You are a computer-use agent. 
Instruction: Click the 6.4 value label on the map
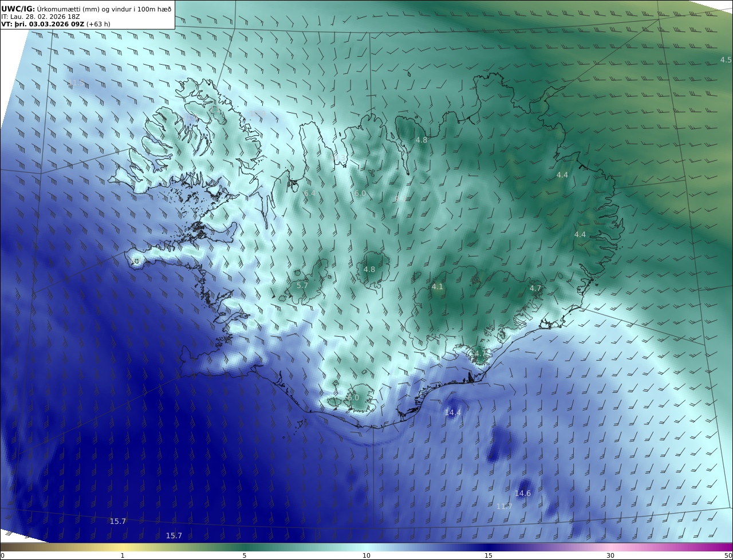[x=310, y=194]
